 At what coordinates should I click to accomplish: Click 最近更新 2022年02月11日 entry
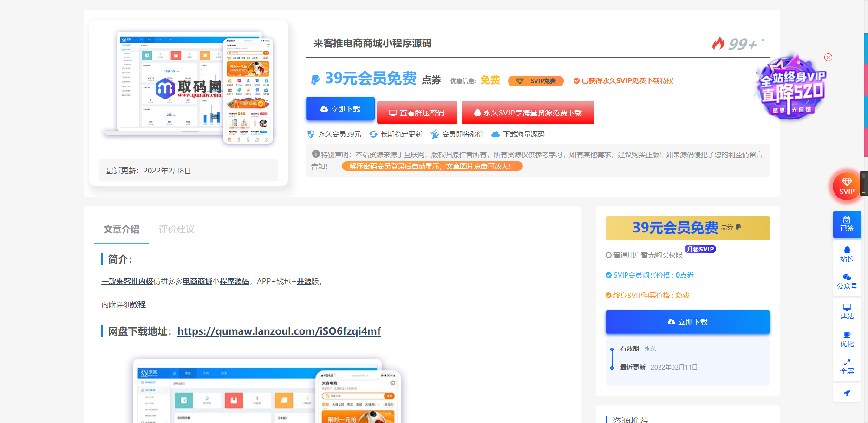[x=659, y=367]
